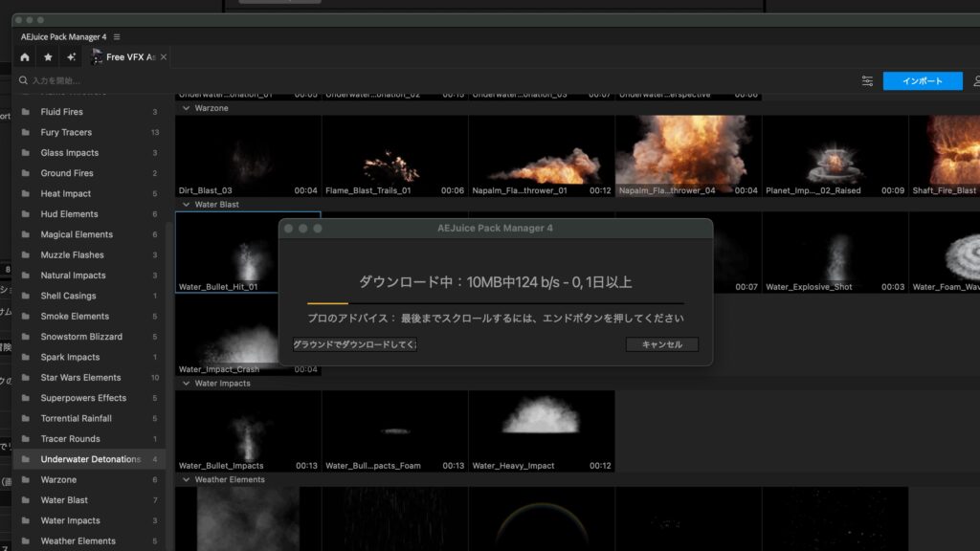
Task: Click the folder icon beside Warzone in sidebar
Action: 26,480
